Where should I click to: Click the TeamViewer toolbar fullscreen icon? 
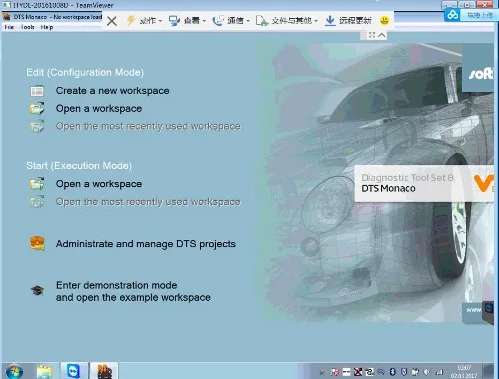pos(372,35)
